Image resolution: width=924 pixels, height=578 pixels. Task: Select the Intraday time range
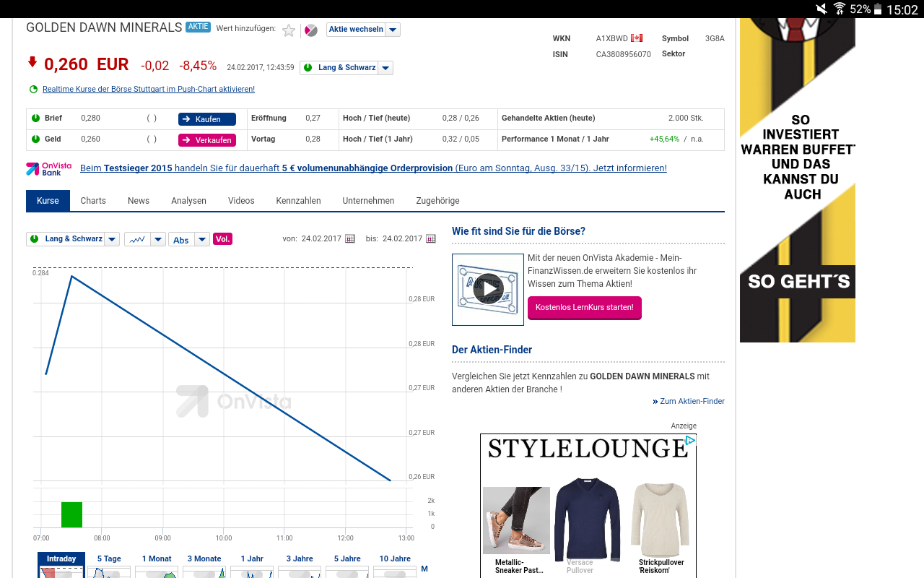click(61, 559)
